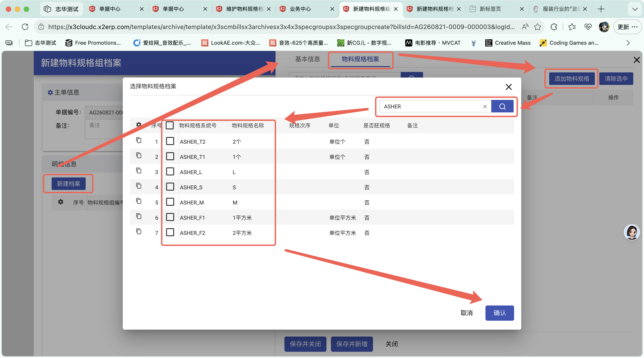This screenshot has height=358, width=644.
Task: Open browser extensions puzzle icon
Action: click(554, 27)
